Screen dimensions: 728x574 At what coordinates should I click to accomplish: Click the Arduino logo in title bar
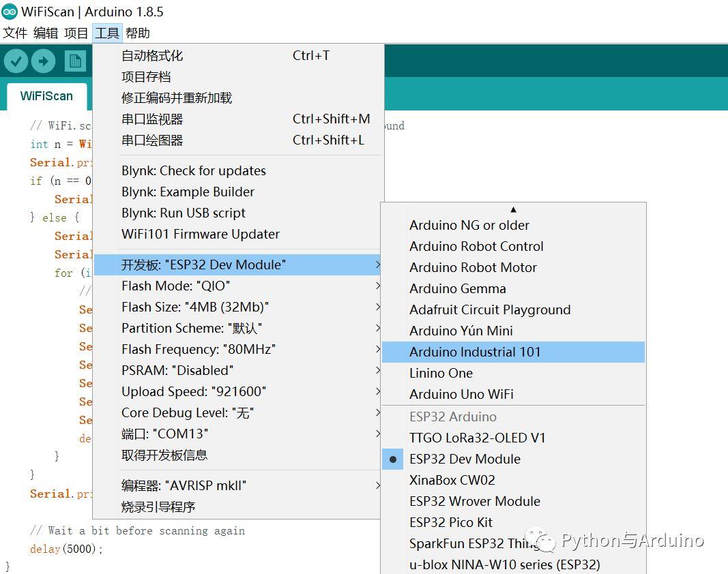click(10, 12)
